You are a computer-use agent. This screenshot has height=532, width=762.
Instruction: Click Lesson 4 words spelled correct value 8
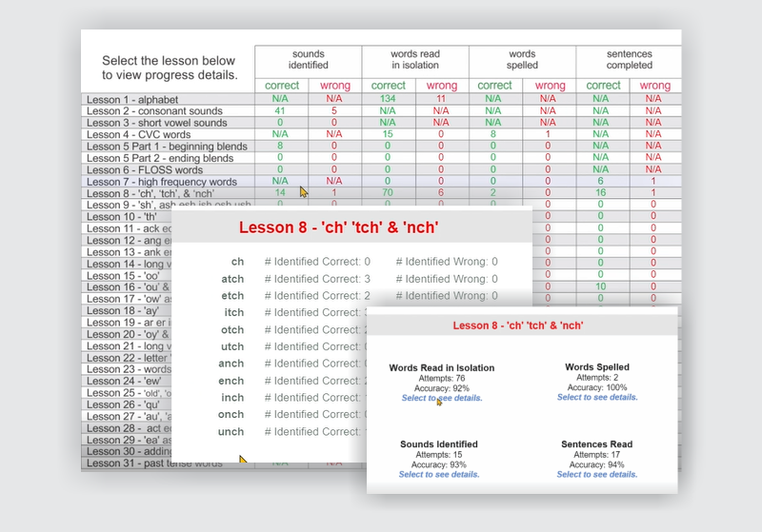[x=493, y=134]
